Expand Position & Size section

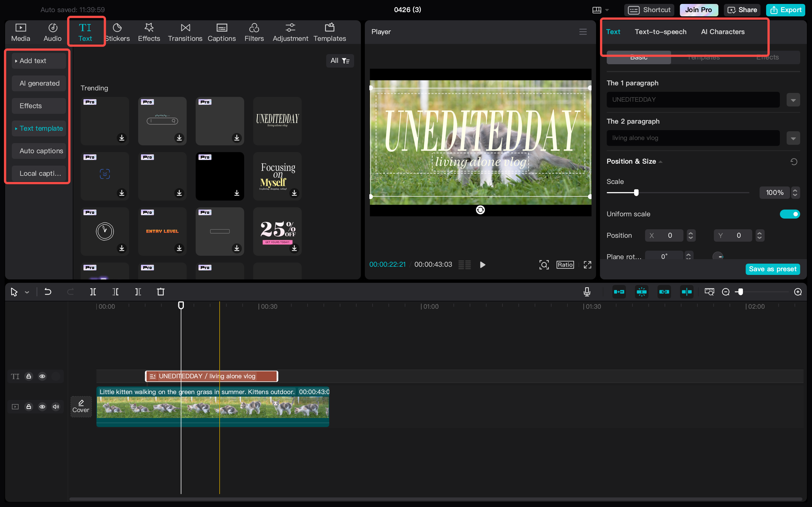(661, 161)
